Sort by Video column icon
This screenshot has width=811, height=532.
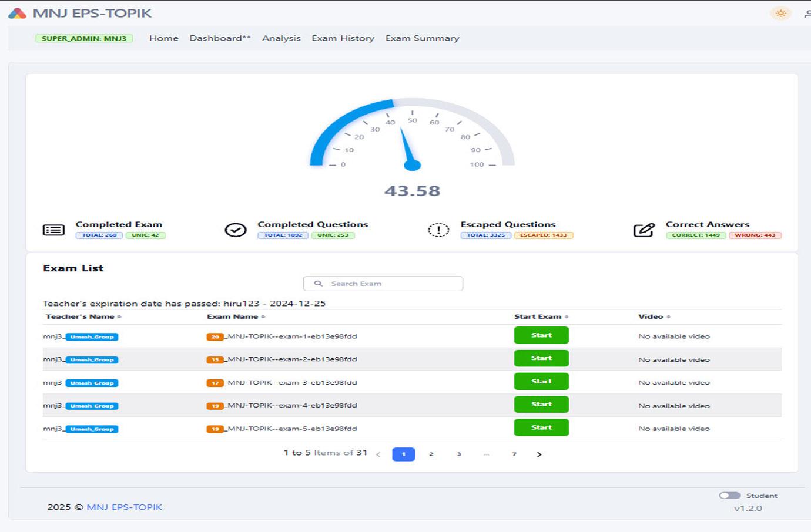[668, 317]
